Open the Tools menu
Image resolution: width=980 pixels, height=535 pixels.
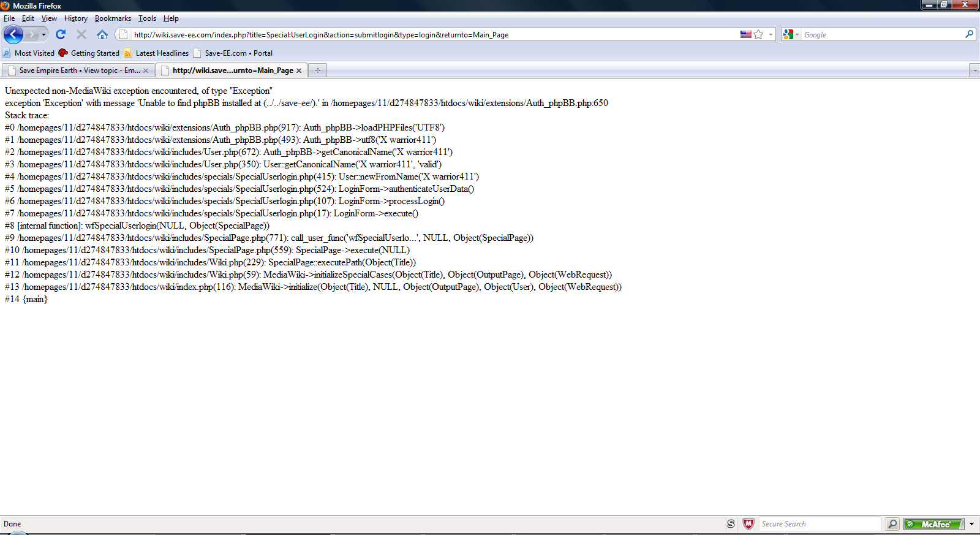tap(147, 18)
